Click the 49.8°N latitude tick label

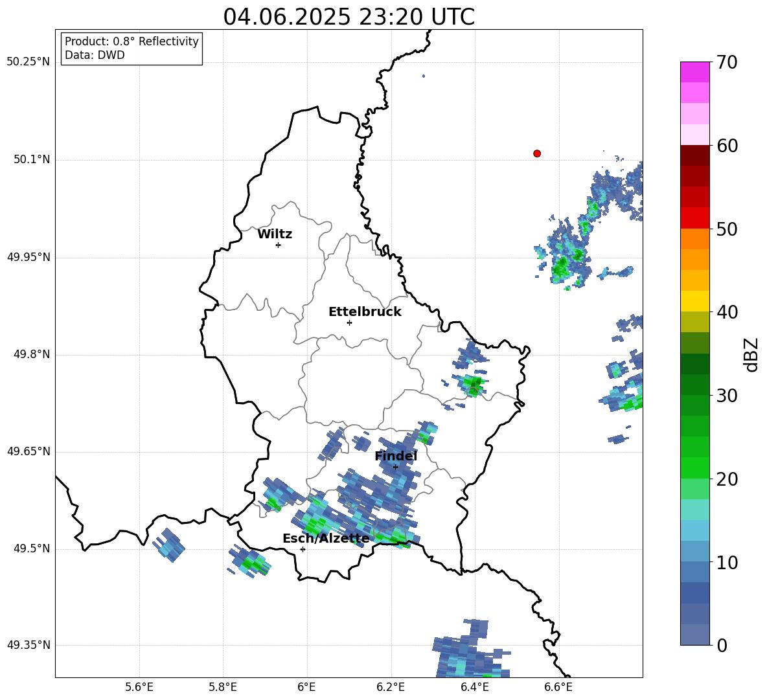(31, 354)
